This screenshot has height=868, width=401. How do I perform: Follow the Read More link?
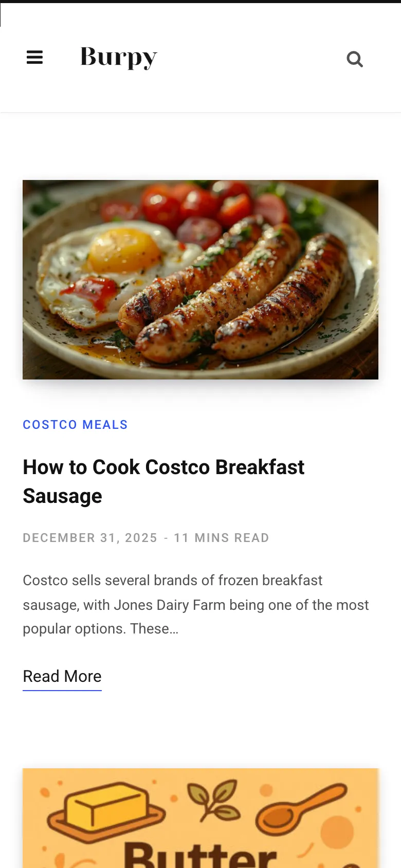[62, 676]
